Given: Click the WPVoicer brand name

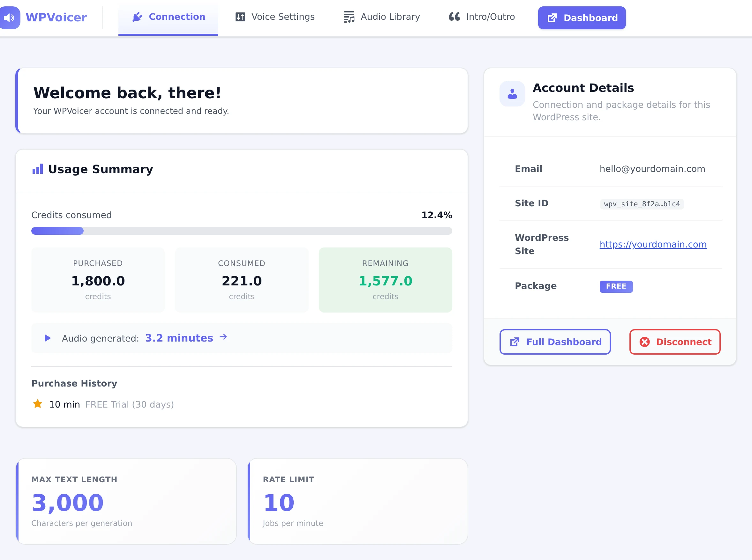Looking at the screenshot, I should [x=56, y=17].
